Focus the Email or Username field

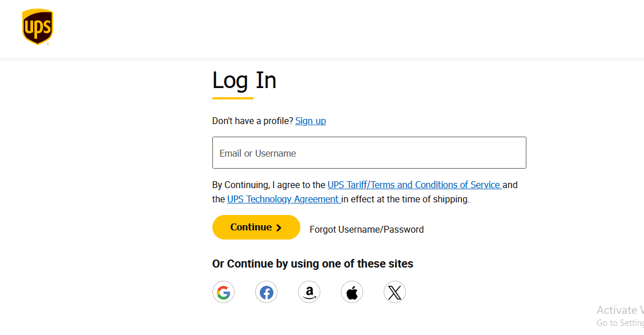[x=369, y=153]
